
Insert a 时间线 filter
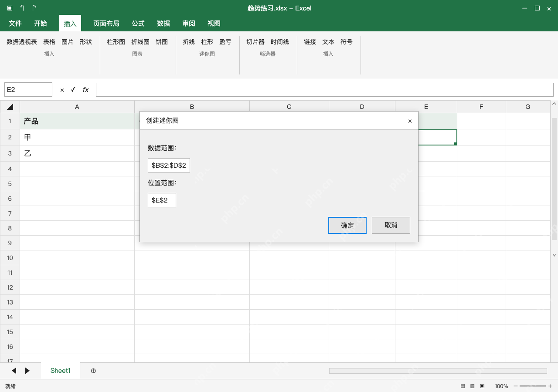280,42
